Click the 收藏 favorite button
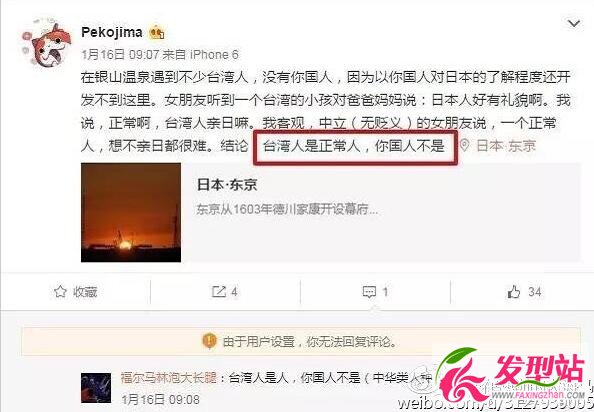 75,292
